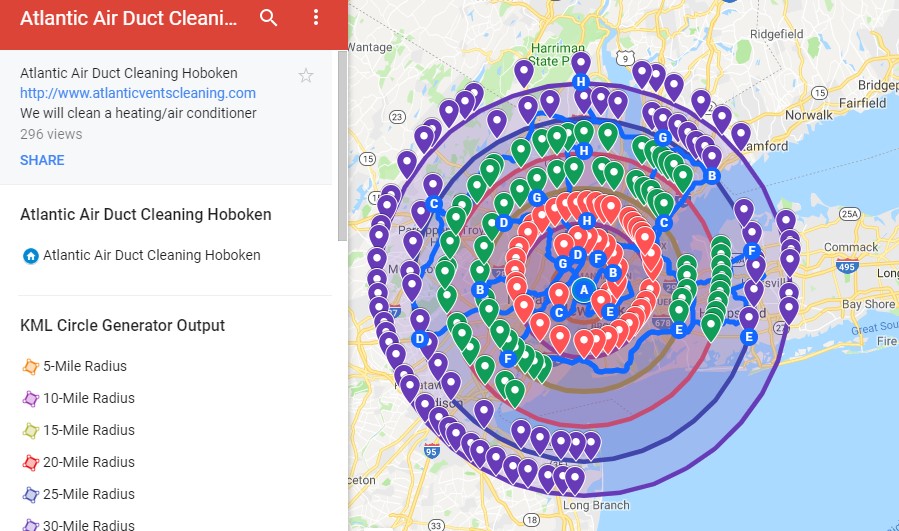
Task: Click the B marker near Stamford
Action: (712, 175)
